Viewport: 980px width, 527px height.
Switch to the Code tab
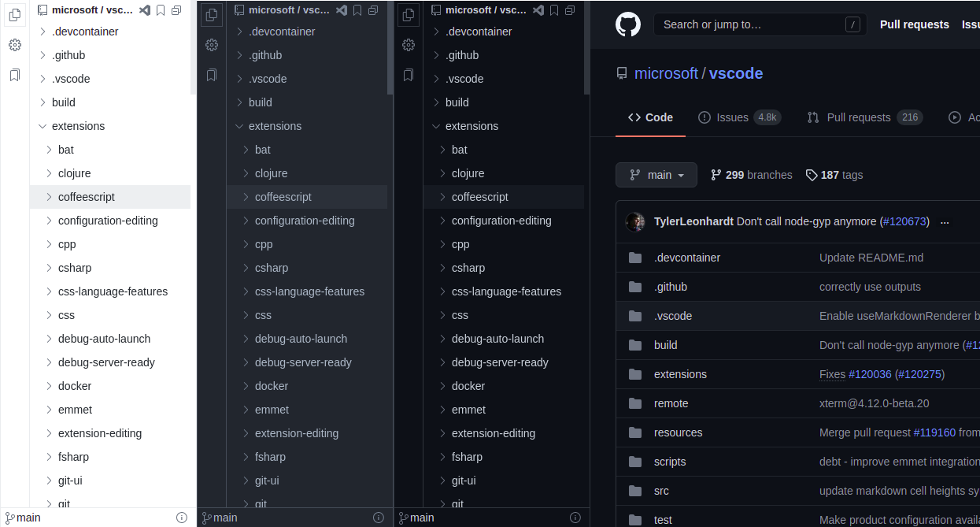(650, 117)
